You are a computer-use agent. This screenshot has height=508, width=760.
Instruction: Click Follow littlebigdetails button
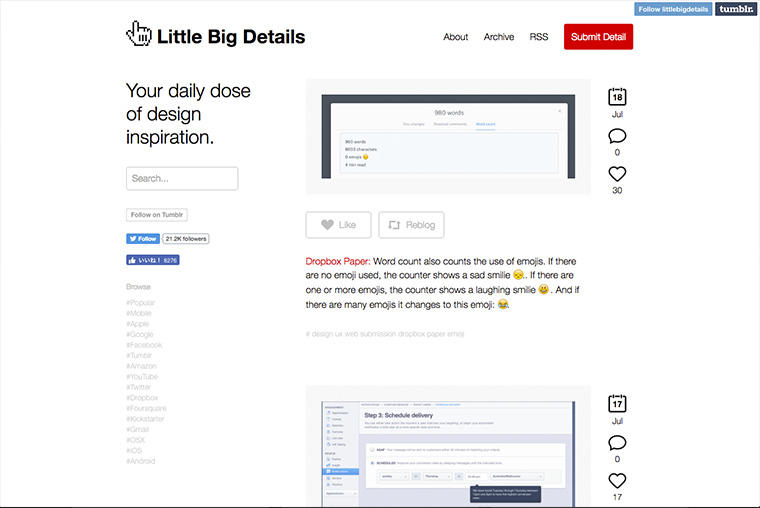coord(673,9)
